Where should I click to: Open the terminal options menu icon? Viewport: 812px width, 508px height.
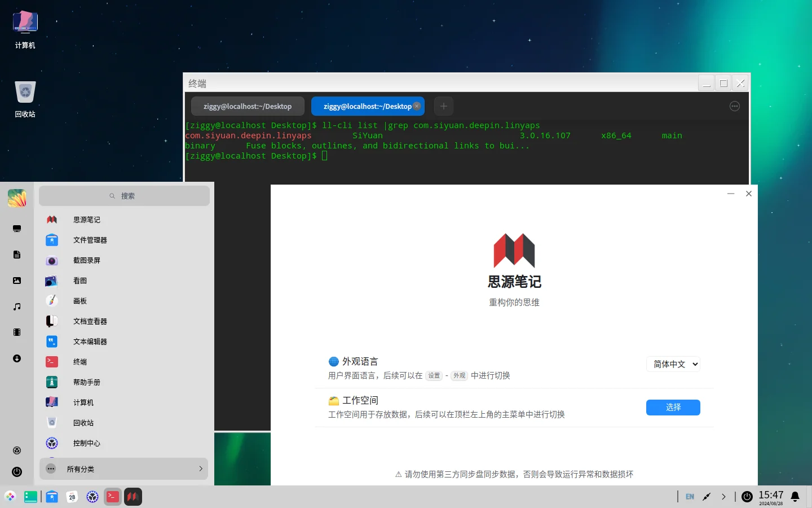click(x=735, y=106)
